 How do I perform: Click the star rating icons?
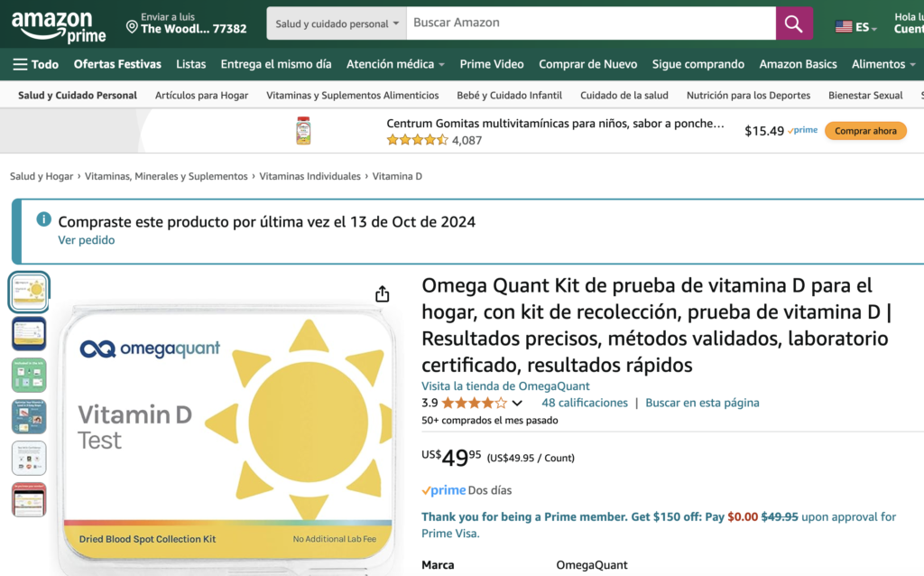(x=474, y=403)
